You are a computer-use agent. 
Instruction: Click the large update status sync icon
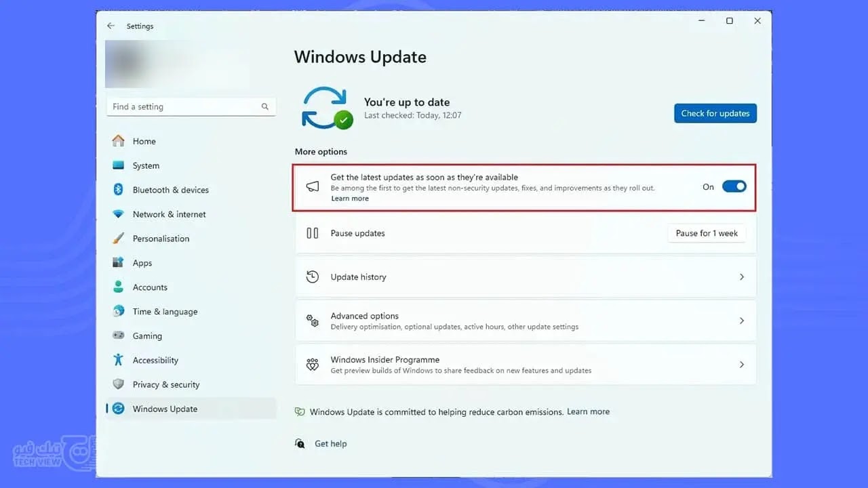pyautogui.click(x=328, y=108)
